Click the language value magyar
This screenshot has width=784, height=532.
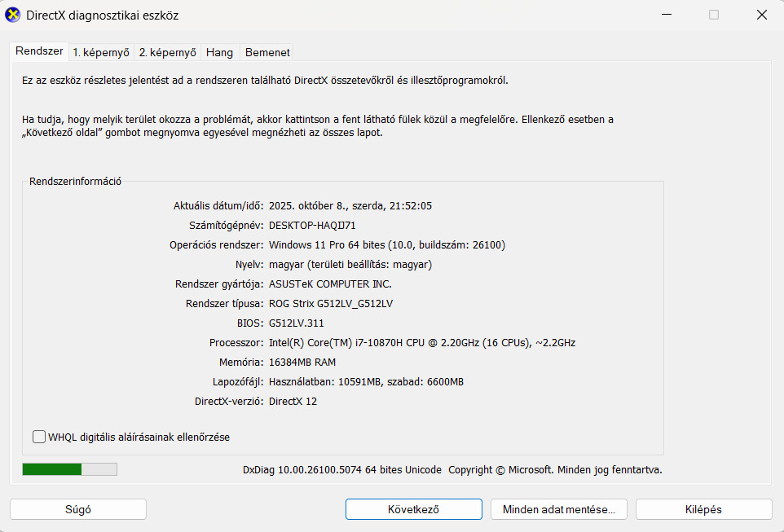click(x=350, y=265)
